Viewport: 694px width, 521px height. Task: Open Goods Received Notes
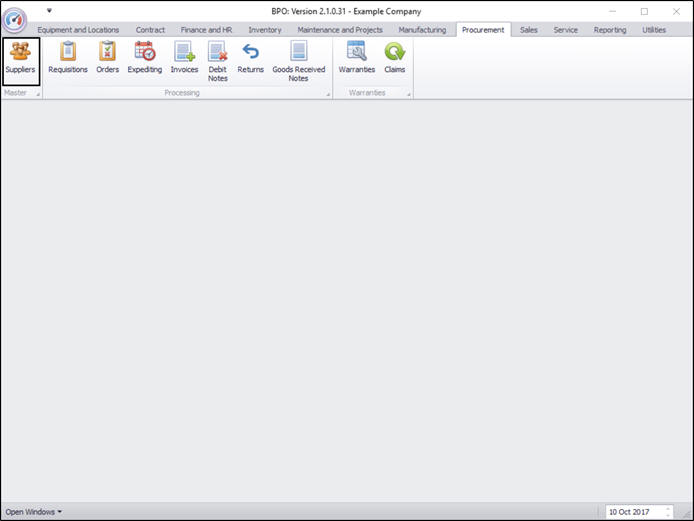(x=299, y=62)
